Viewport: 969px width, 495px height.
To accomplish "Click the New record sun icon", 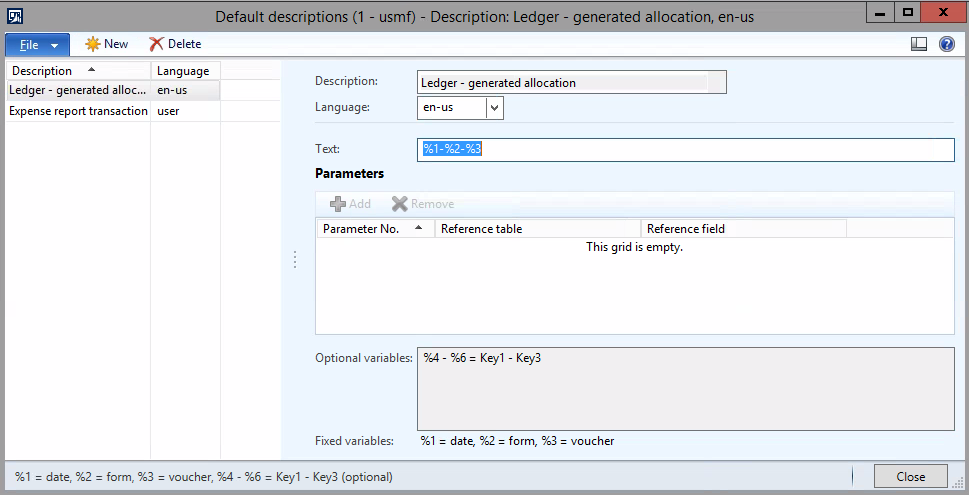I will click(93, 44).
